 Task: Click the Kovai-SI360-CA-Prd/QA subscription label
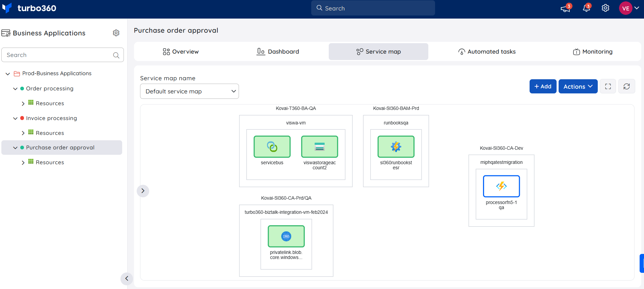click(286, 198)
